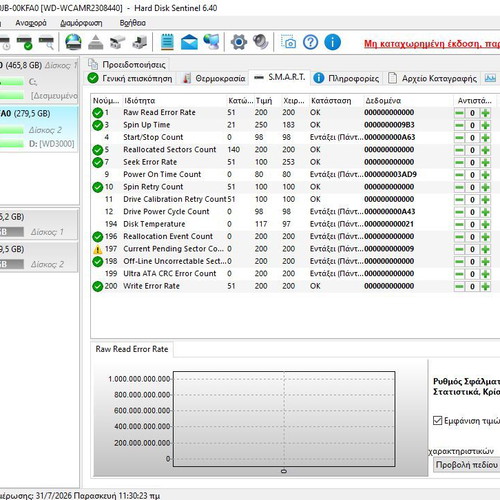The width and height of the screenshot is (500, 500).
Task: Decrease offset for Reallocated Sectors Count row
Action: point(459,150)
